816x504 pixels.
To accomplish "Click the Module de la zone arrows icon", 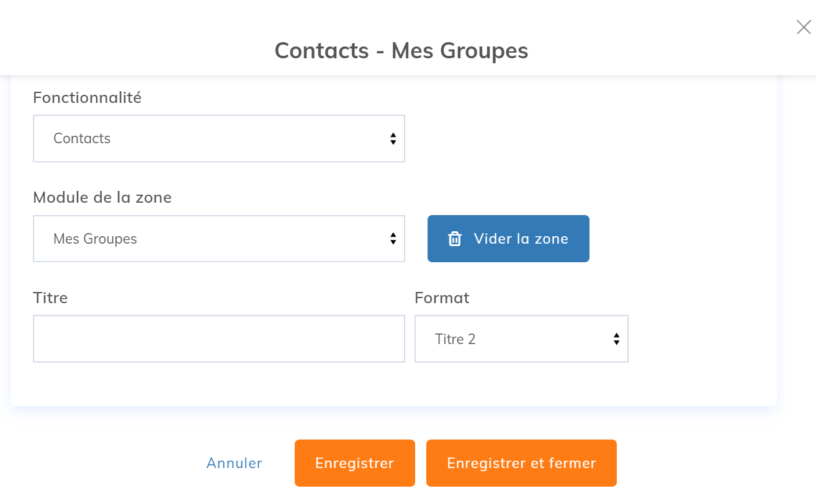I will tap(393, 239).
